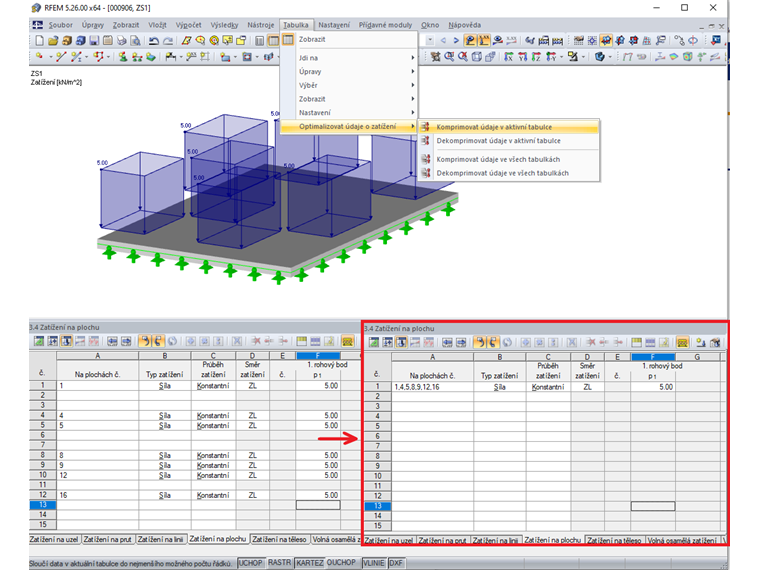Open the Výpočet menu
The height and width of the screenshot is (570, 760).
click(188, 25)
